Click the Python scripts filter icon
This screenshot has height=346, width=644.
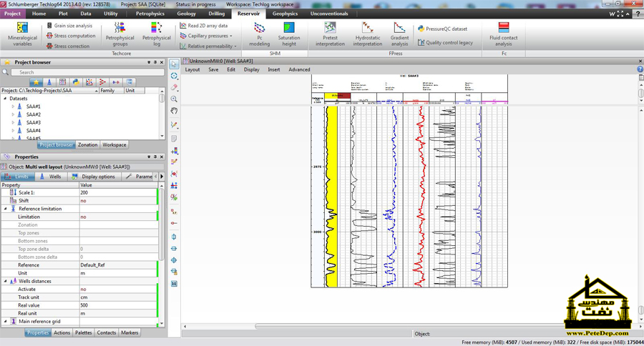[76, 82]
